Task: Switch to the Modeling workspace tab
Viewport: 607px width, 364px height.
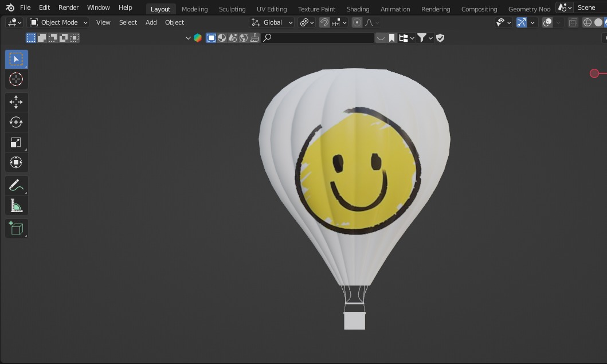Action: click(x=195, y=9)
